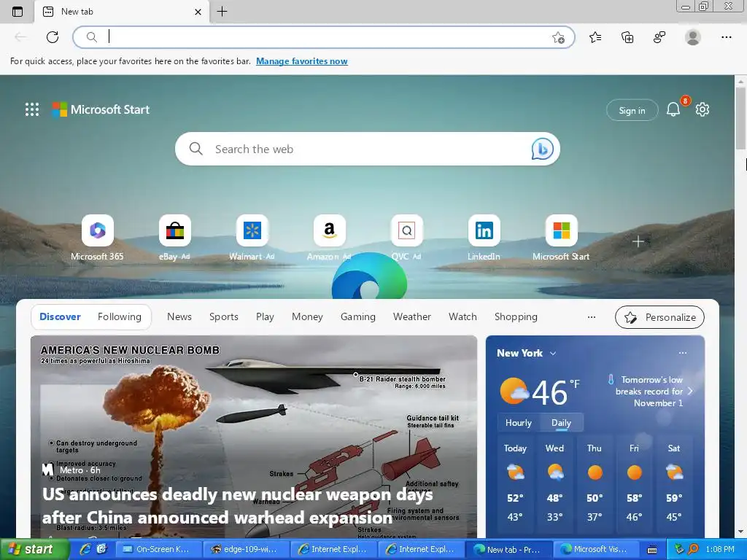
Task: Close the New tab tab
Action: [x=198, y=12]
